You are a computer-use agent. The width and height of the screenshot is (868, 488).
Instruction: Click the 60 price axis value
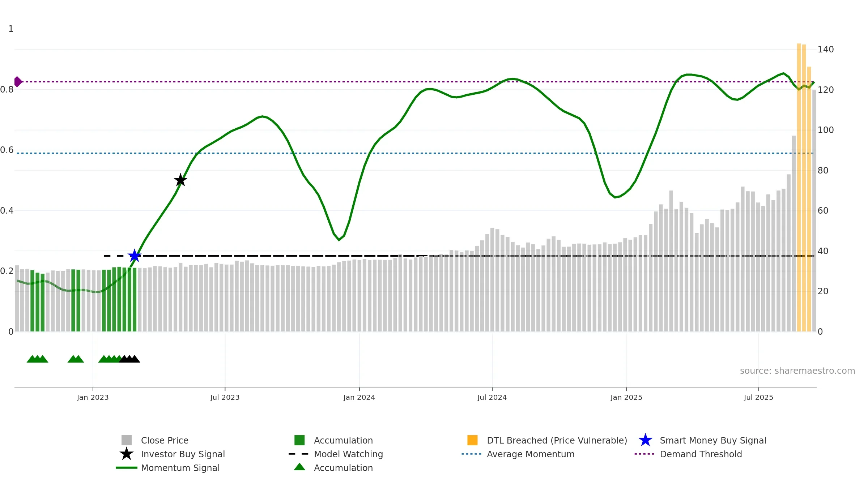pyautogui.click(x=823, y=211)
